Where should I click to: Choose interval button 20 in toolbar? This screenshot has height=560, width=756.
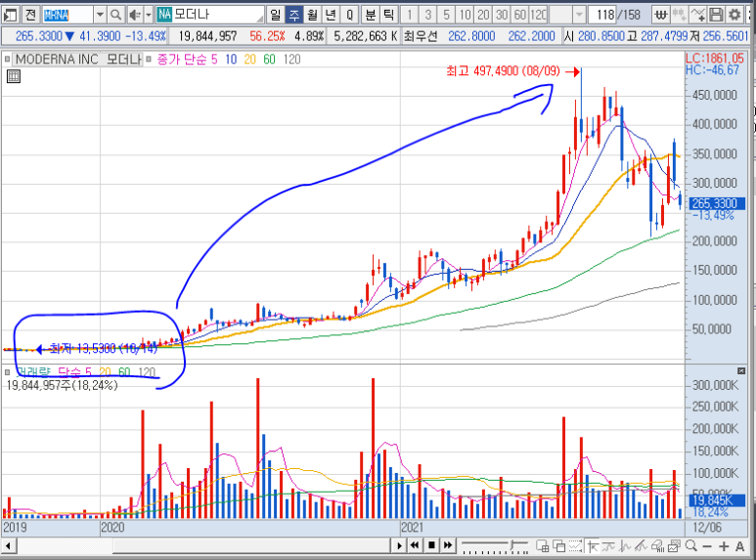coord(482,15)
